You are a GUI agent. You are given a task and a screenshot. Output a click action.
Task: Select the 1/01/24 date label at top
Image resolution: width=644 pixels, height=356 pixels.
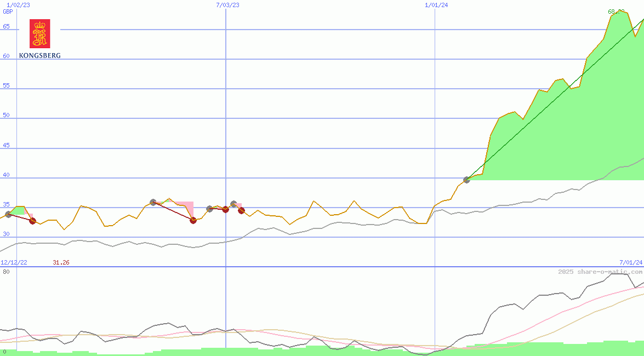(x=436, y=5)
